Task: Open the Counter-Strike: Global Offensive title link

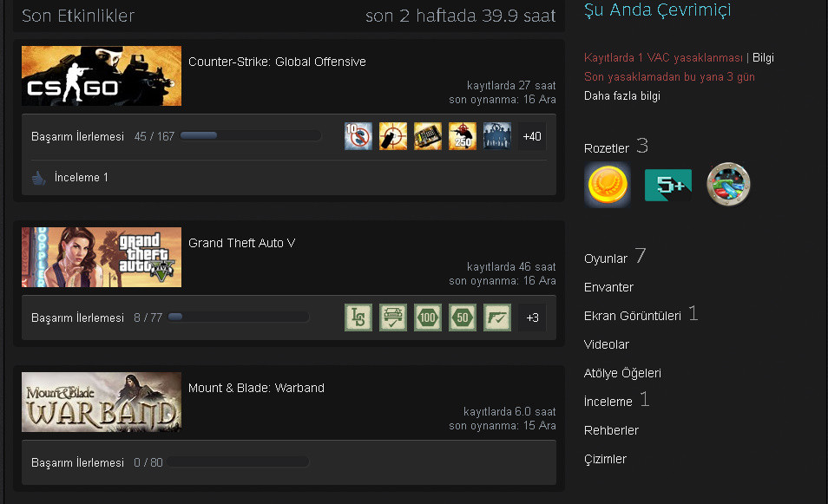Action: point(277,62)
